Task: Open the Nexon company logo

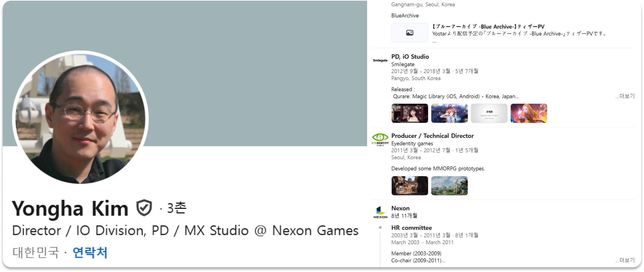Action: [x=380, y=212]
